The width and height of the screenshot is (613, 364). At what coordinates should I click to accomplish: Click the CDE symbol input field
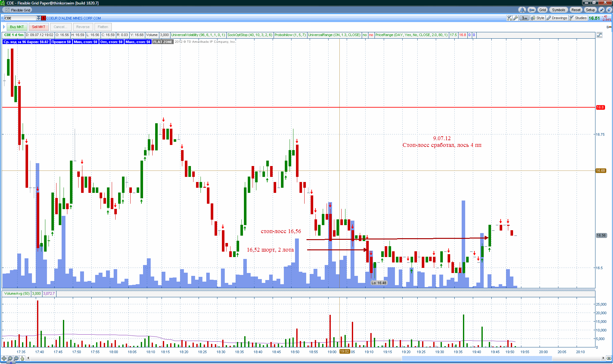tap(20, 18)
